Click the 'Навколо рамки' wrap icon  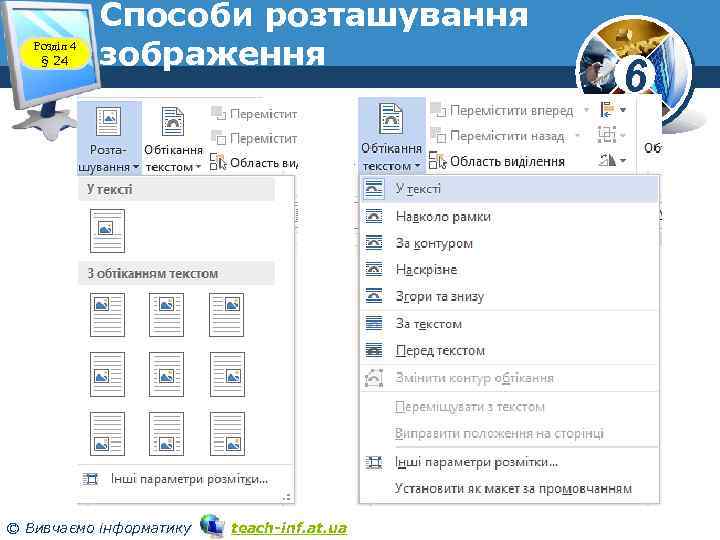click(374, 216)
